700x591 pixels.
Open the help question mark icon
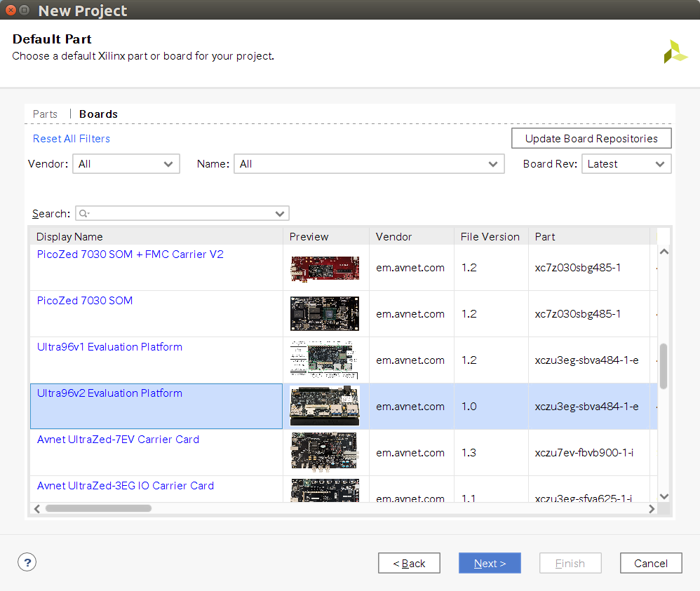[x=27, y=562]
